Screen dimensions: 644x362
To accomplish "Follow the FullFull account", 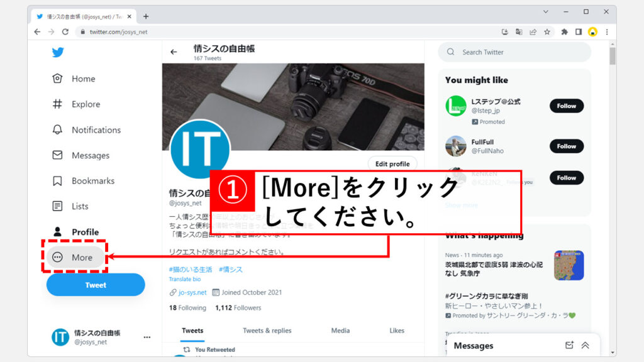I will point(567,146).
